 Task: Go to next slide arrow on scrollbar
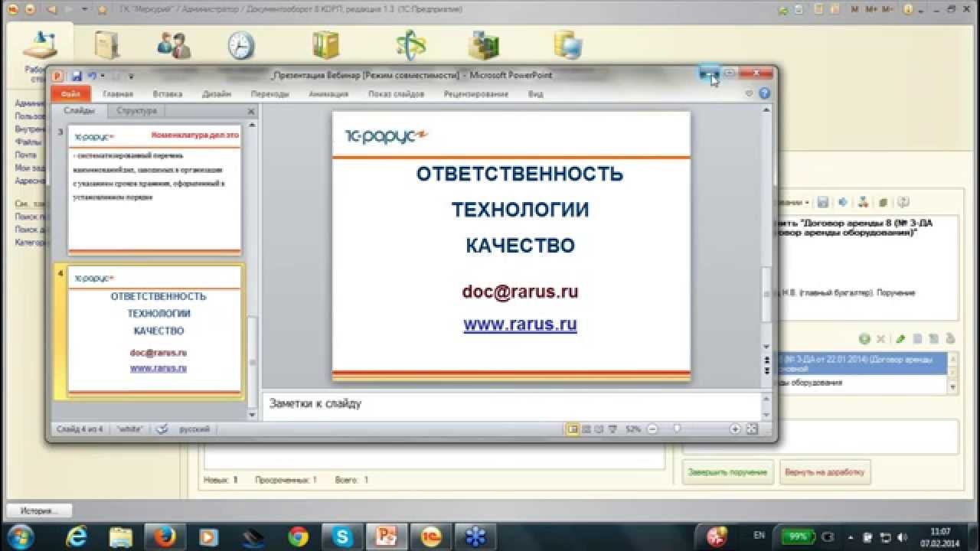[766, 370]
